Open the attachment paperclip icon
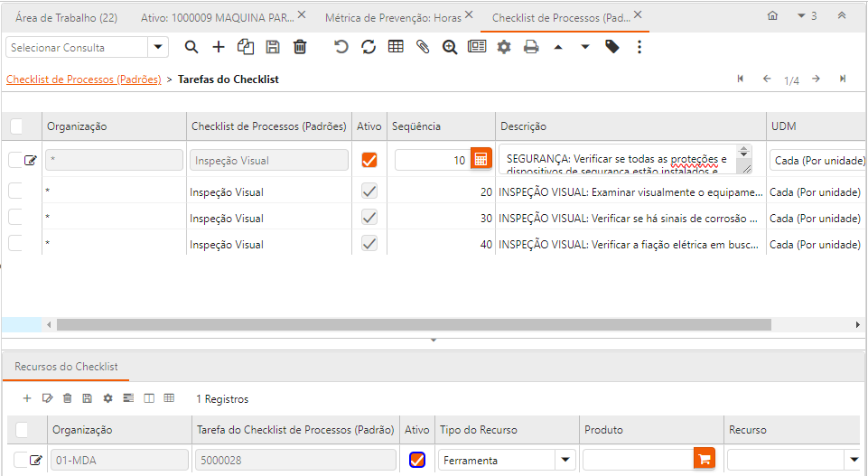868x476 pixels. coord(422,47)
